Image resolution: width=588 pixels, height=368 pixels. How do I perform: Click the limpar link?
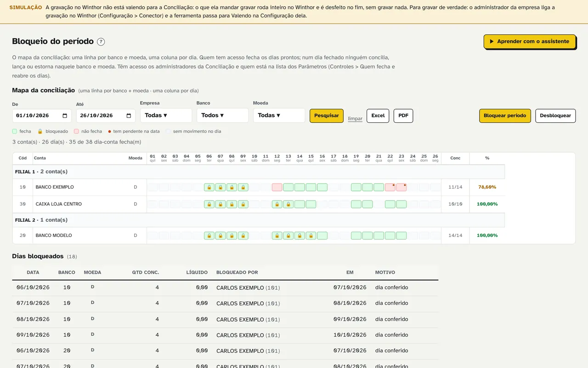[355, 119]
